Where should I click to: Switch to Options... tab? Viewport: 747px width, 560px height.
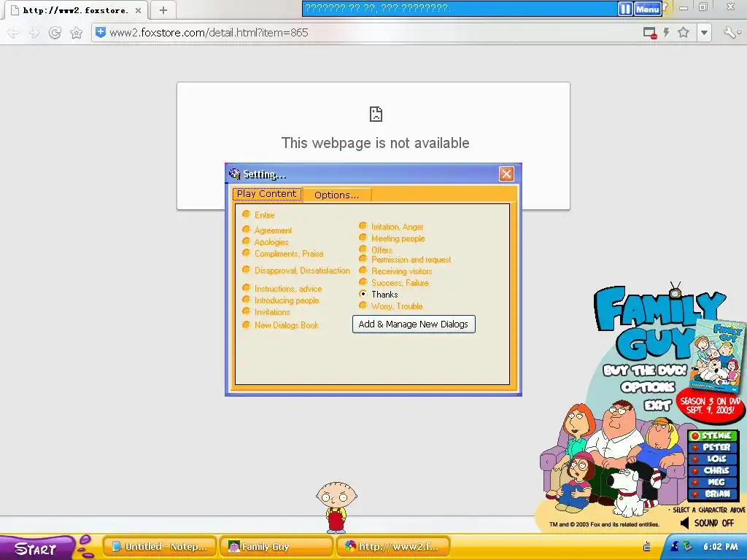tap(336, 195)
